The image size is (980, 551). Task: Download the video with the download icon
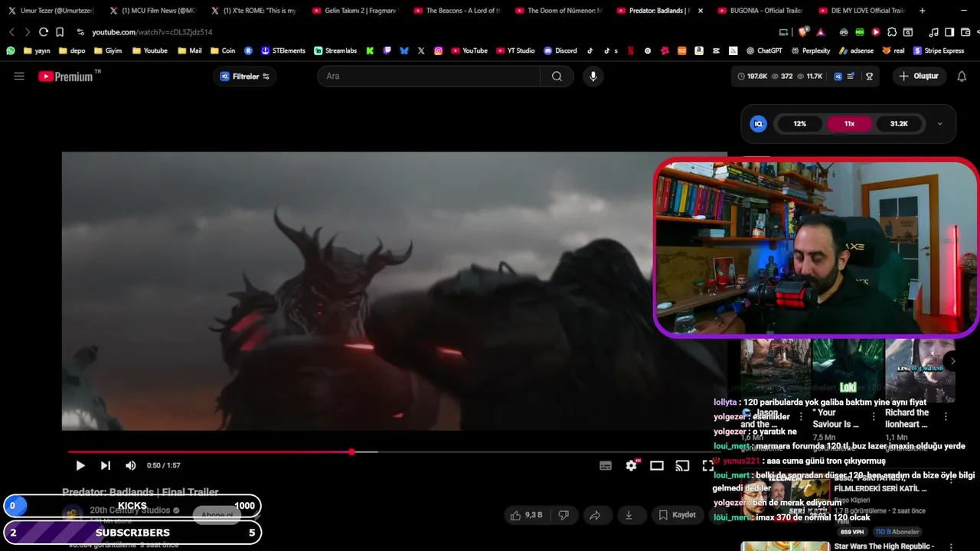tap(629, 515)
